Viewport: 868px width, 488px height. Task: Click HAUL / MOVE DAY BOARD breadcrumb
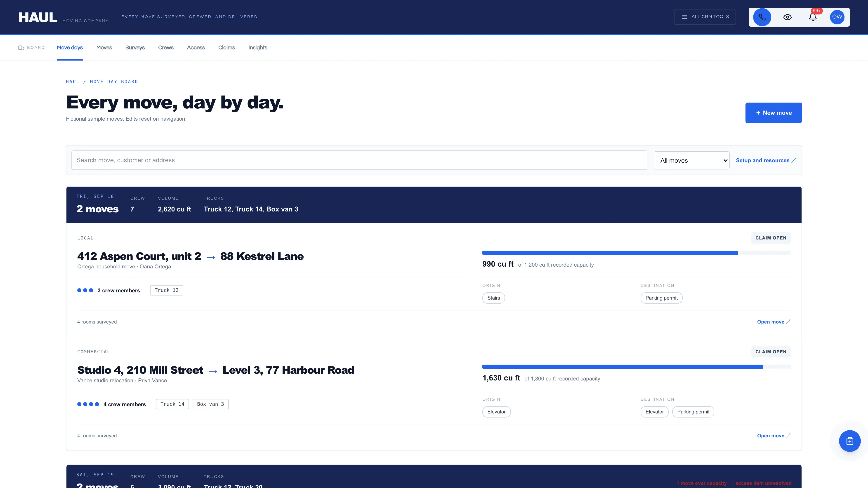click(102, 82)
